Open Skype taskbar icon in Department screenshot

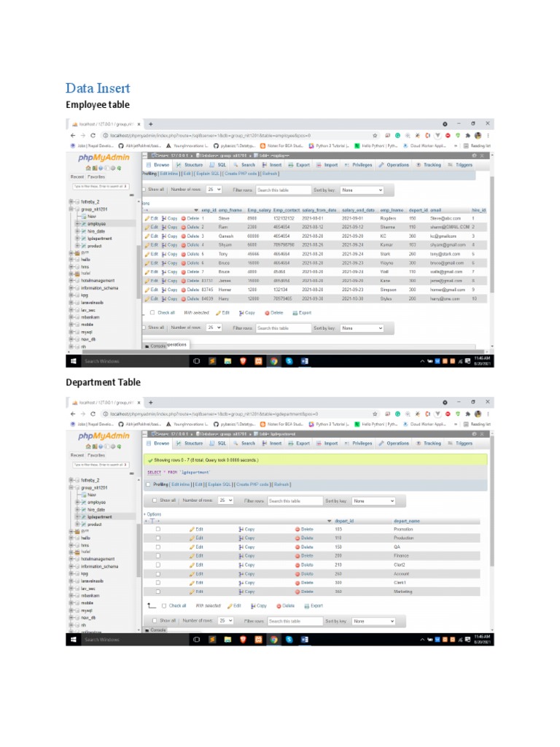point(289,640)
